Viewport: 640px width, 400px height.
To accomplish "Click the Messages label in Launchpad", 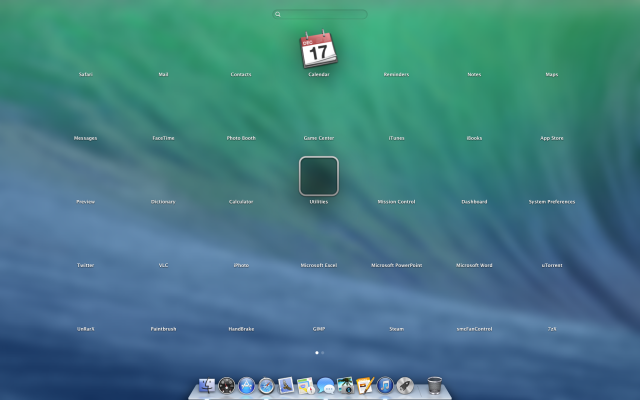I will (x=85, y=138).
